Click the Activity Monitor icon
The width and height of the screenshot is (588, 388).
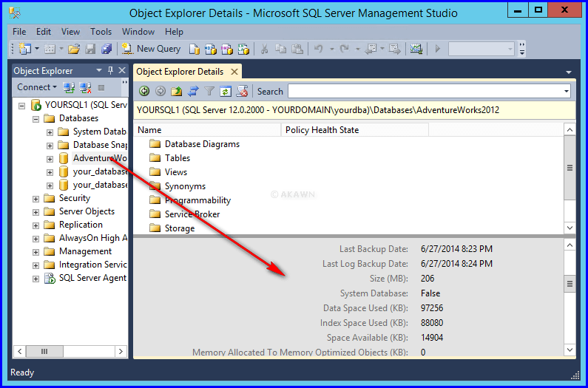pyautogui.click(x=416, y=49)
